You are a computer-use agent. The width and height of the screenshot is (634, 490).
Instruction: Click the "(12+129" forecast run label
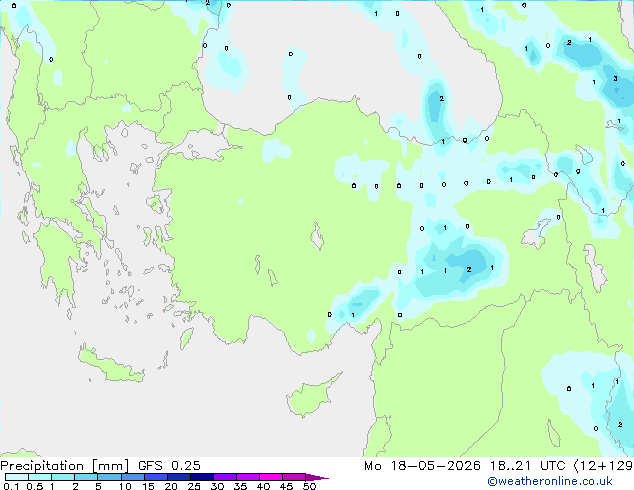tap(603, 466)
